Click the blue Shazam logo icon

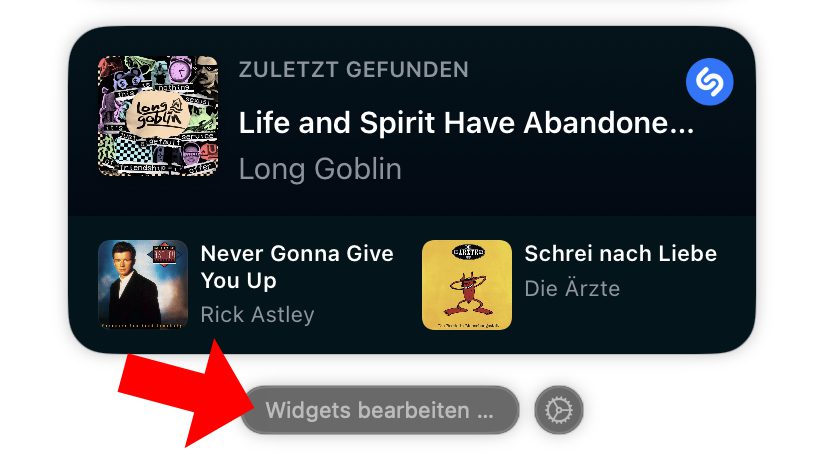click(709, 82)
